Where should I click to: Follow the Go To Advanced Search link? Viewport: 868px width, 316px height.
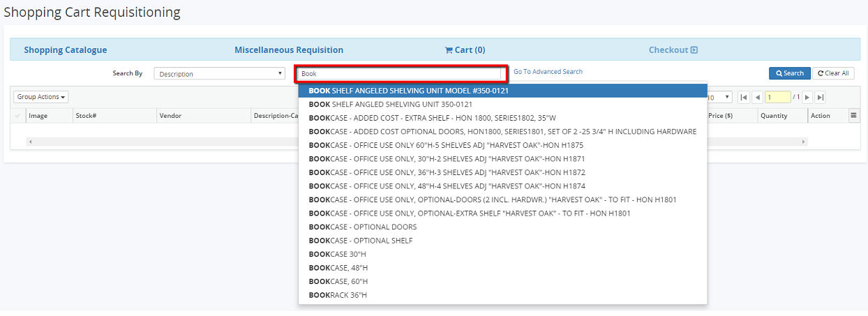click(548, 72)
